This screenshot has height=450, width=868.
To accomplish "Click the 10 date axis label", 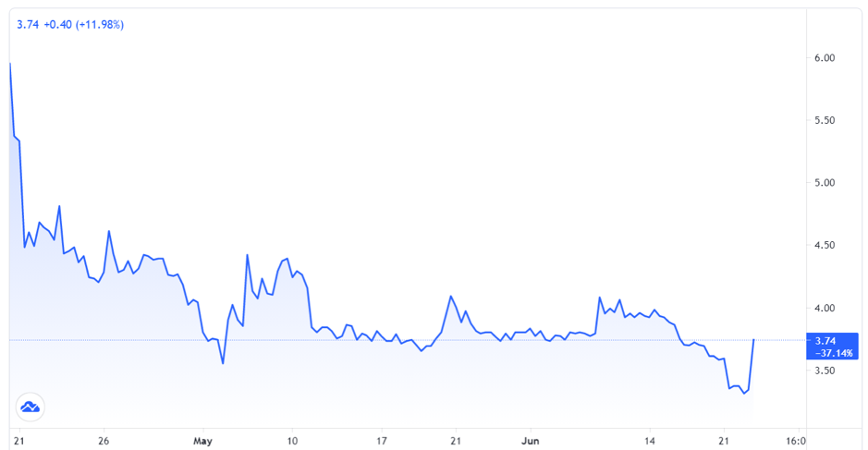I will 292,441.
